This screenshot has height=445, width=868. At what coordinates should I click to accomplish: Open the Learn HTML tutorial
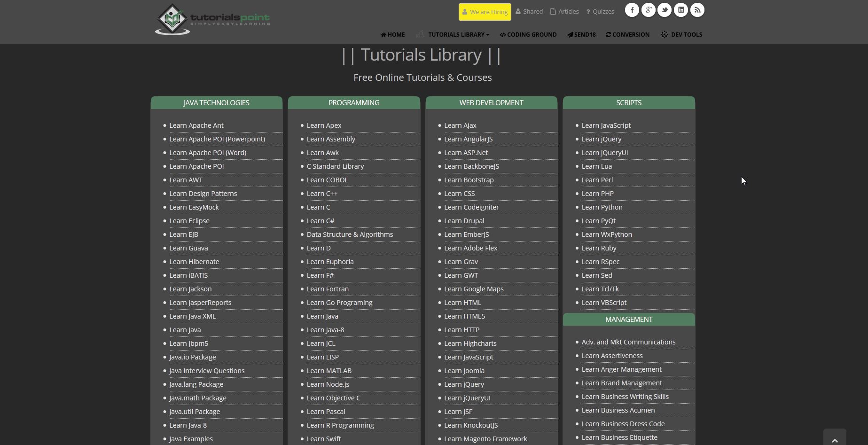pos(462,303)
